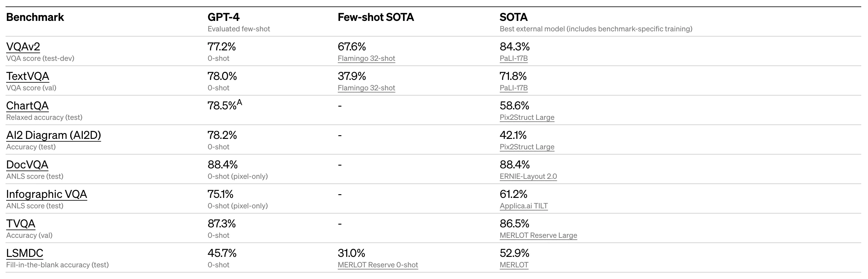
Task: Click the ChartQA benchmark link
Action: [x=27, y=106]
